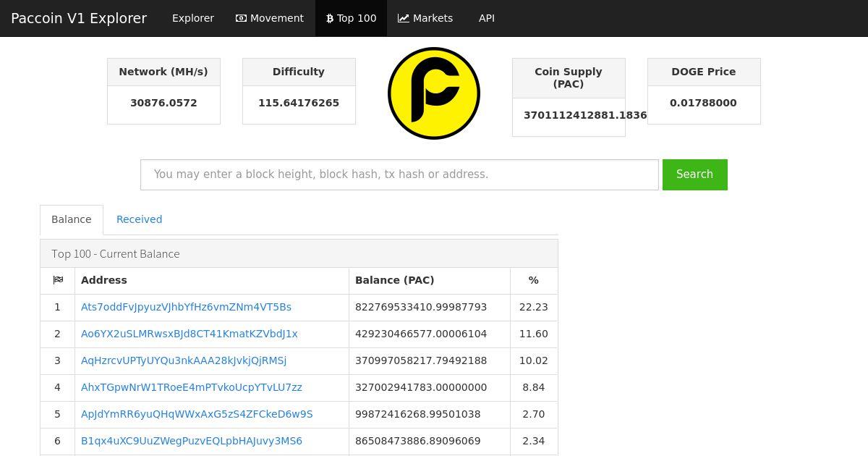Click the Paccoin V1 Explorer brand title
The height and width of the screenshot is (456, 868).
tap(79, 18)
